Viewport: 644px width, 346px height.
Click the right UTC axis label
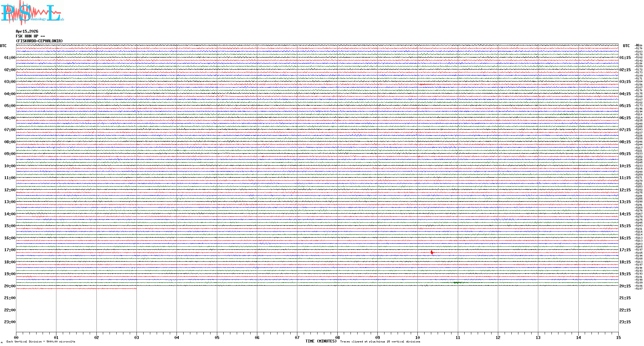click(626, 46)
